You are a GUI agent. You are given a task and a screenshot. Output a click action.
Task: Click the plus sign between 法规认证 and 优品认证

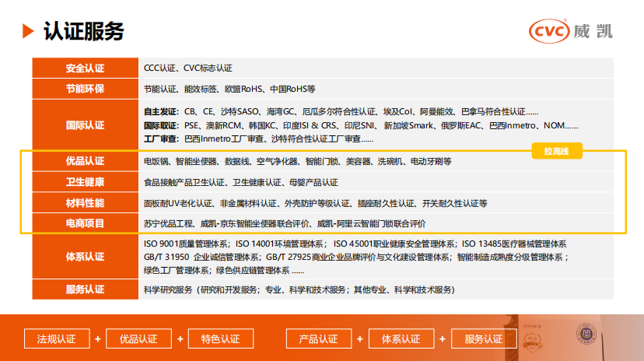click(98, 339)
